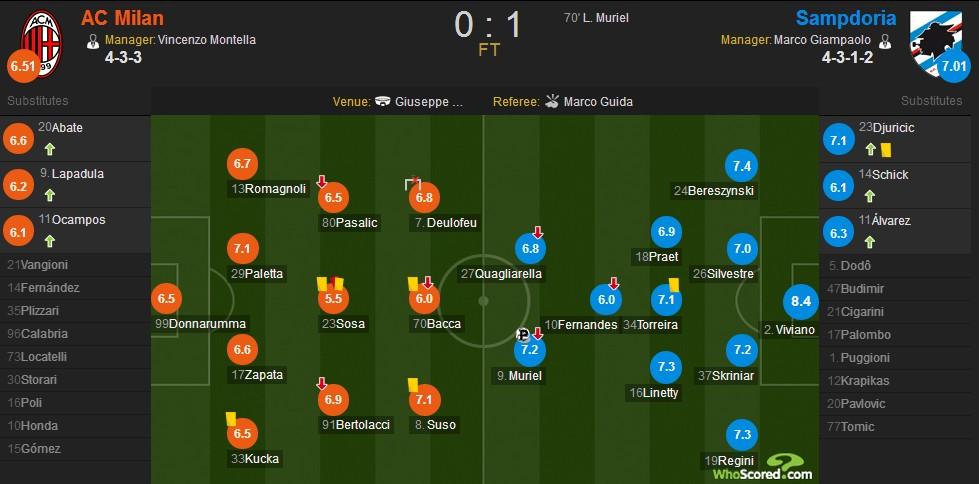980x484 pixels.
Task: Click manager icon beside Marco Giampaolo
Action: click(x=884, y=41)
